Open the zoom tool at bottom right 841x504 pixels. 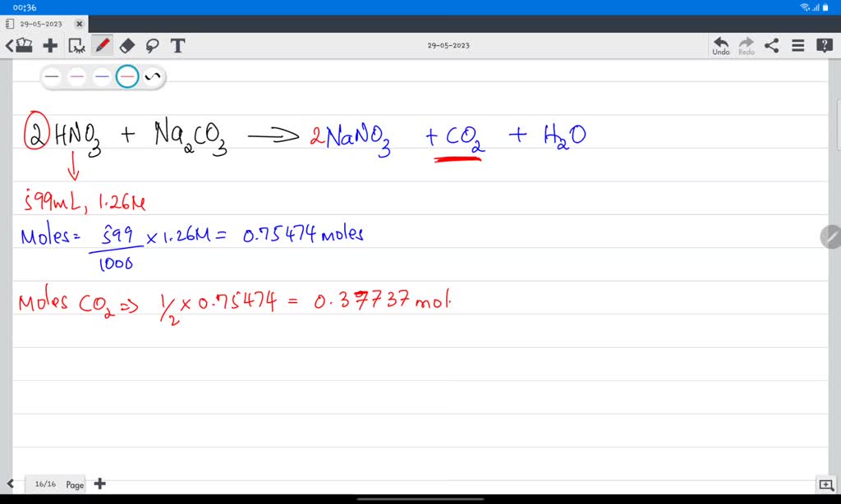pos(825,484)
